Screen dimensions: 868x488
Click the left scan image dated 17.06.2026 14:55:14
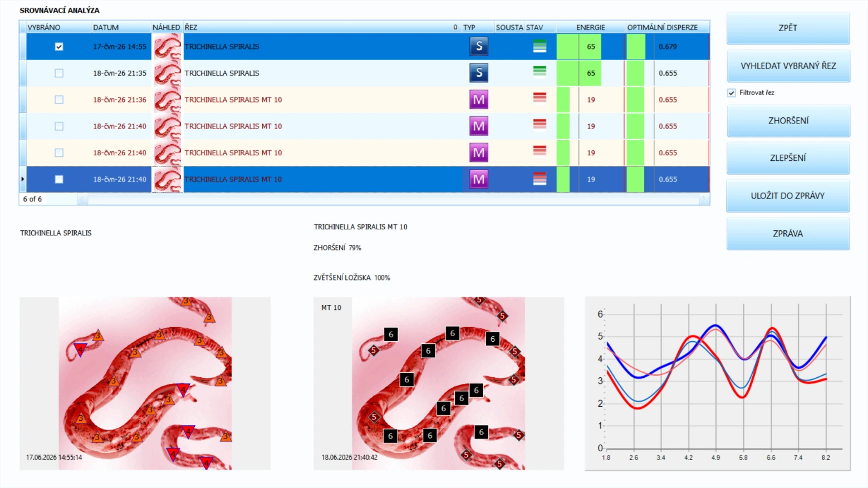coord(145,383)
